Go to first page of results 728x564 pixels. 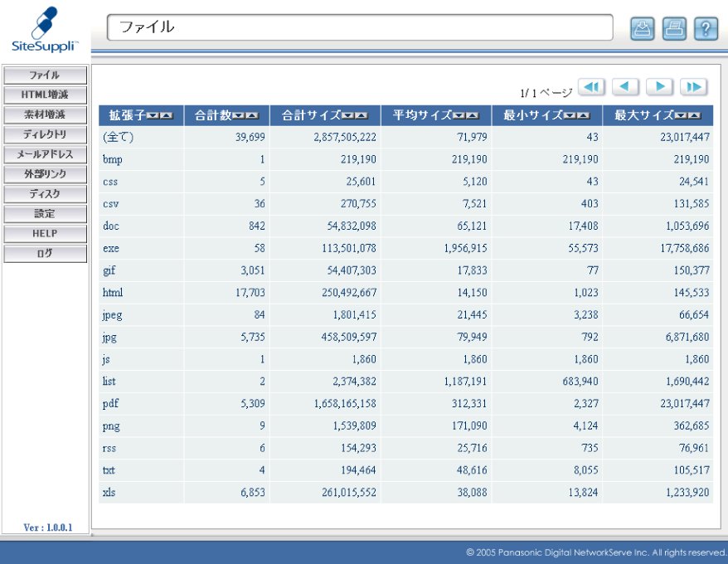(x=591, y=87)
